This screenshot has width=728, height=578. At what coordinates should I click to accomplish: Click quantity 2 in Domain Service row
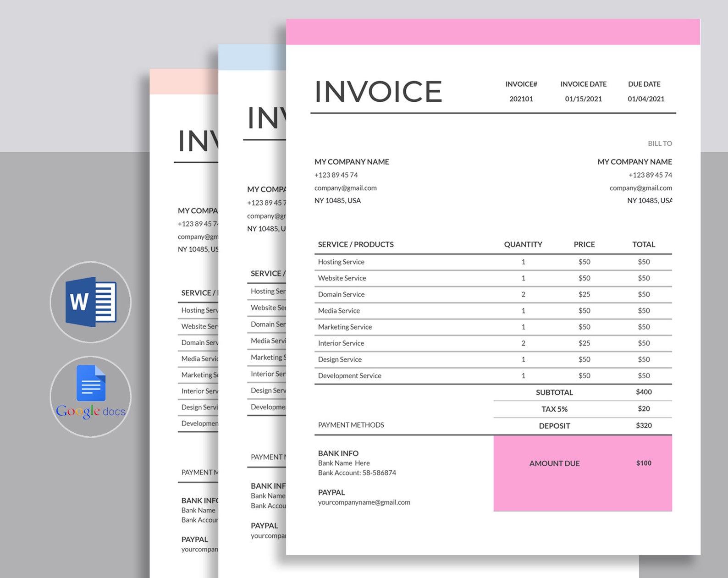pyautogui.click(x=523, y=294)
